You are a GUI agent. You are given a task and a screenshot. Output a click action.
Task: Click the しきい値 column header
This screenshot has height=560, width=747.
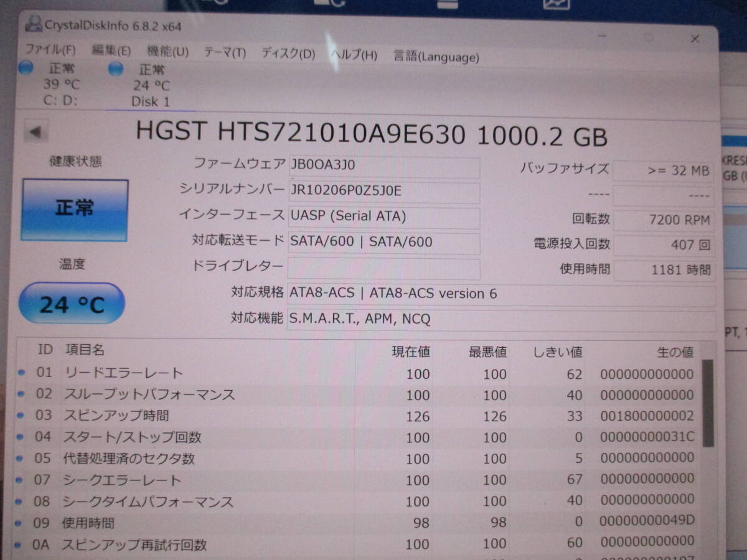pos(558,352)
